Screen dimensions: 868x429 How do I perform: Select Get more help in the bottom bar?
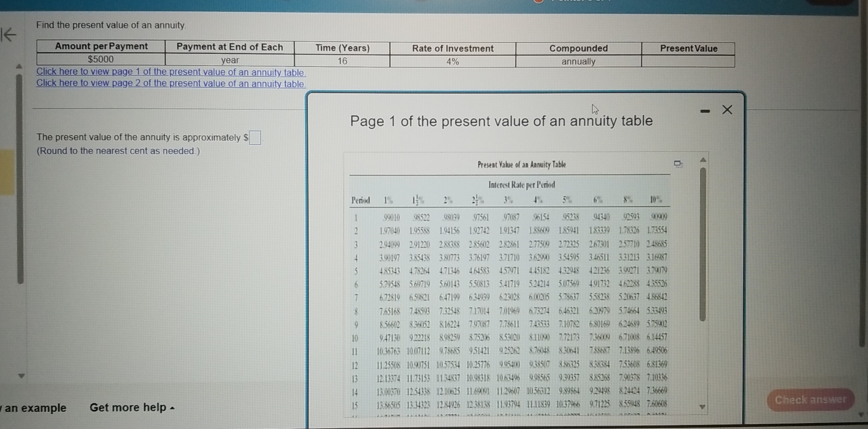tap(128, 408)
